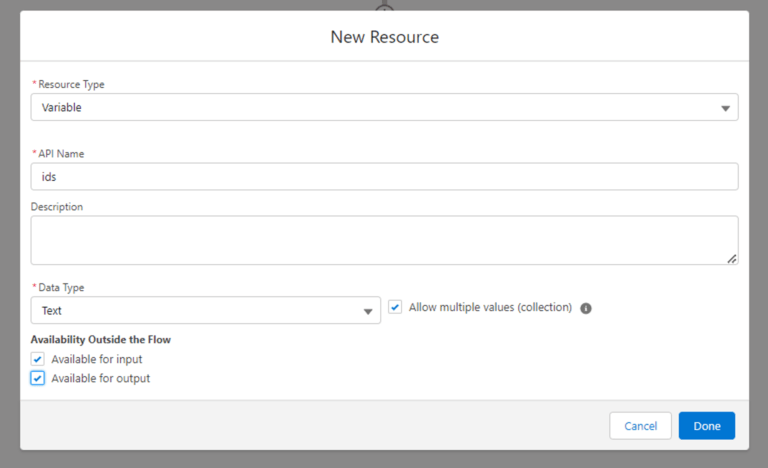
Task: Open the Resource Type dropdown
Action: click(x=384, y=107)
